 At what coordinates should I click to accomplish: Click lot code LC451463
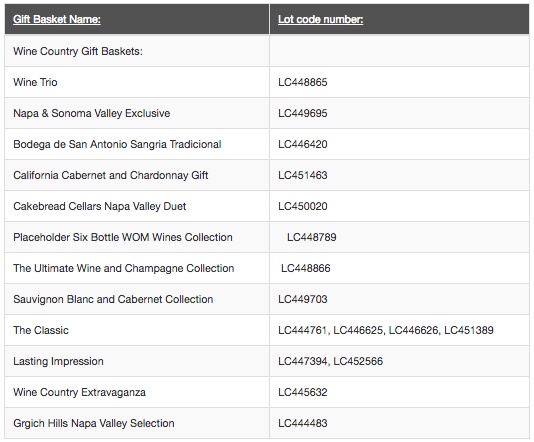tap(302, 175)
